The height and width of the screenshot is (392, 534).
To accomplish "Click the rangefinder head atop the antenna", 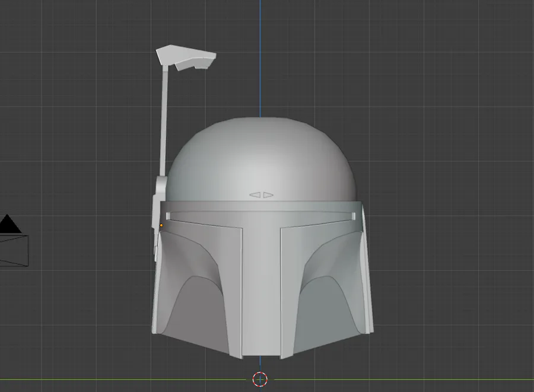I will 186,58.
